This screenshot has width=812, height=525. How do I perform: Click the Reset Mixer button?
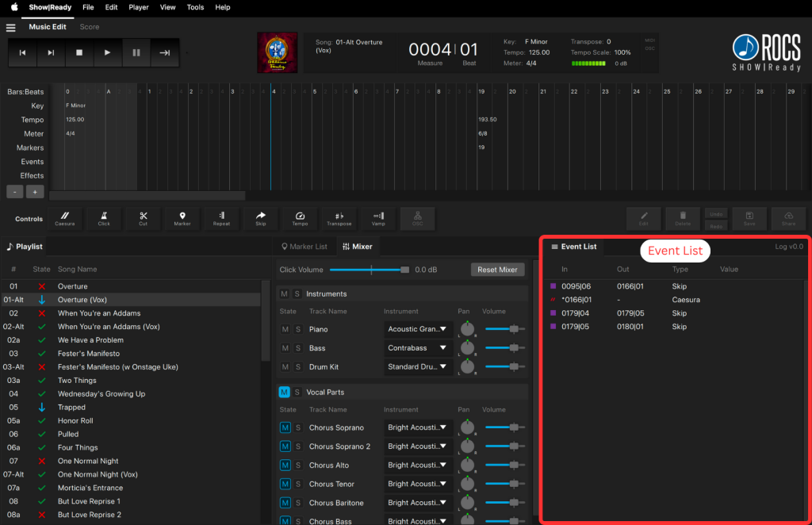(497, 270)
